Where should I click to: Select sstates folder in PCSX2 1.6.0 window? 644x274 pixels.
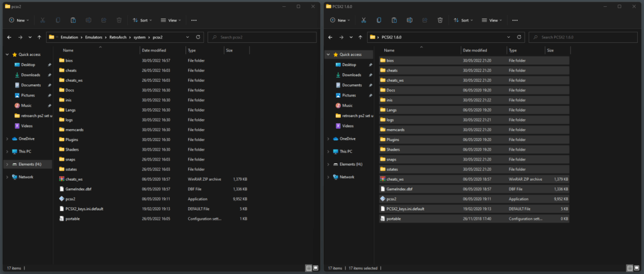(474, 169)
